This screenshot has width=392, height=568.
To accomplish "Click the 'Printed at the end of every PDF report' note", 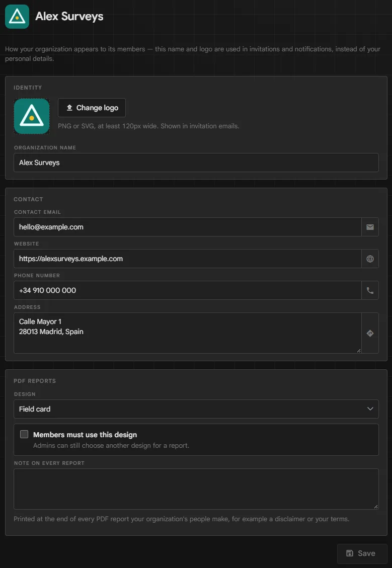I will (x=182, y=519).
